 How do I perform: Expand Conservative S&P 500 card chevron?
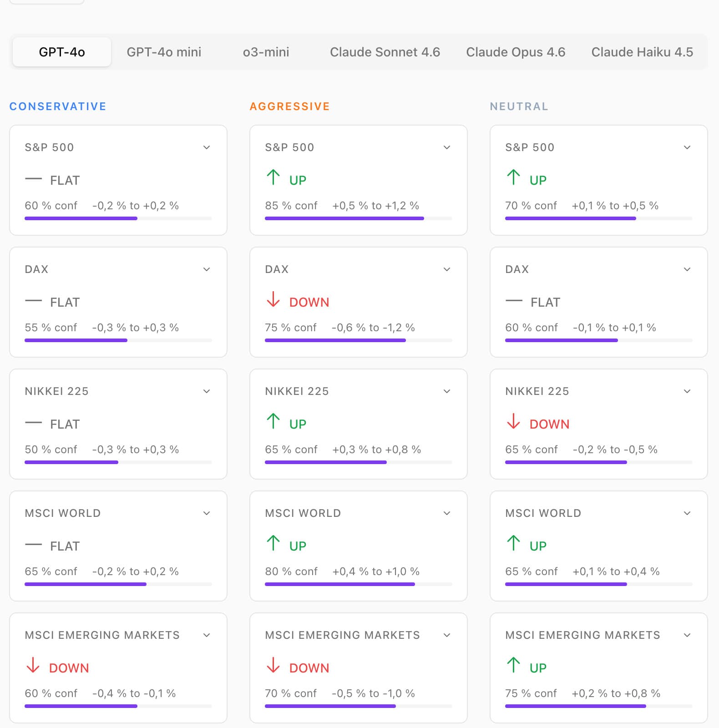click(x=207, y=147)
